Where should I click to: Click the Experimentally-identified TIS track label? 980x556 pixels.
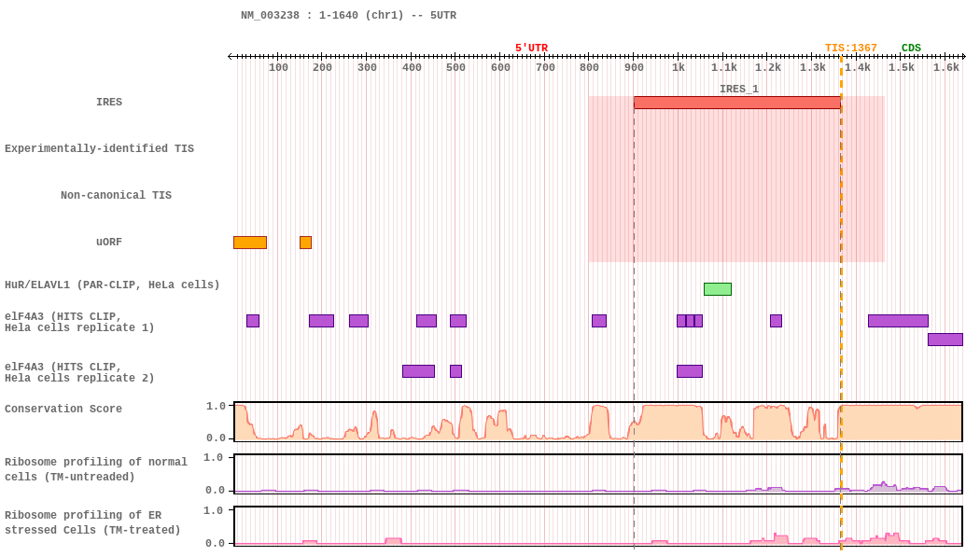pyautogui.click(x=99, y=149)
